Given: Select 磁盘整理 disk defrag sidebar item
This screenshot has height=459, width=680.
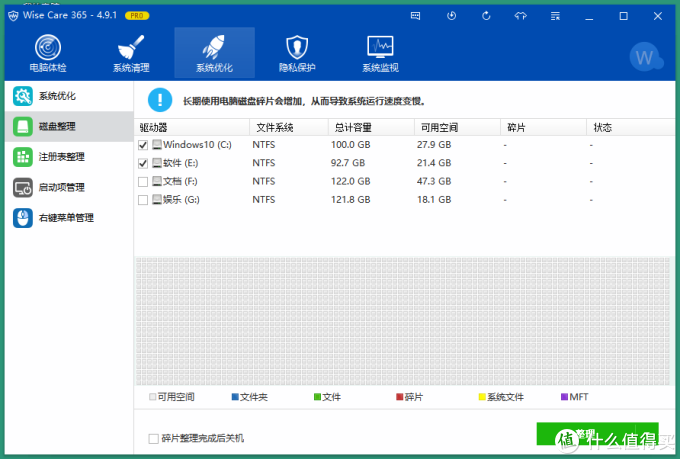Looking at the screenshot, I should click(69, 126).
